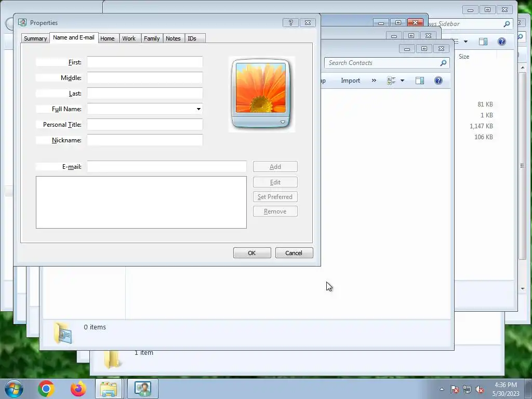Click the Properties title bar contact icon
Viewport: 532px width, 399px height.
click(x=22, y=23)
